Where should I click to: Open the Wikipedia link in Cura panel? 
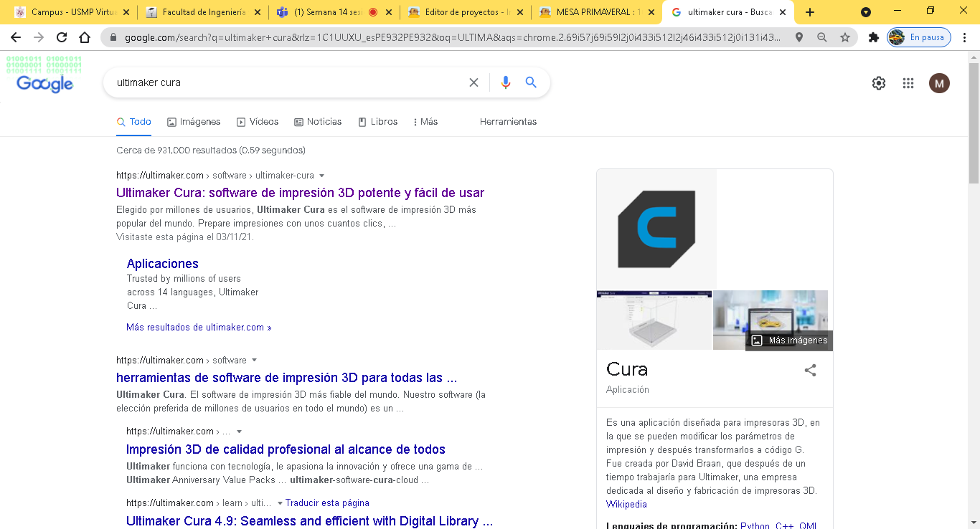click(626, 505)
